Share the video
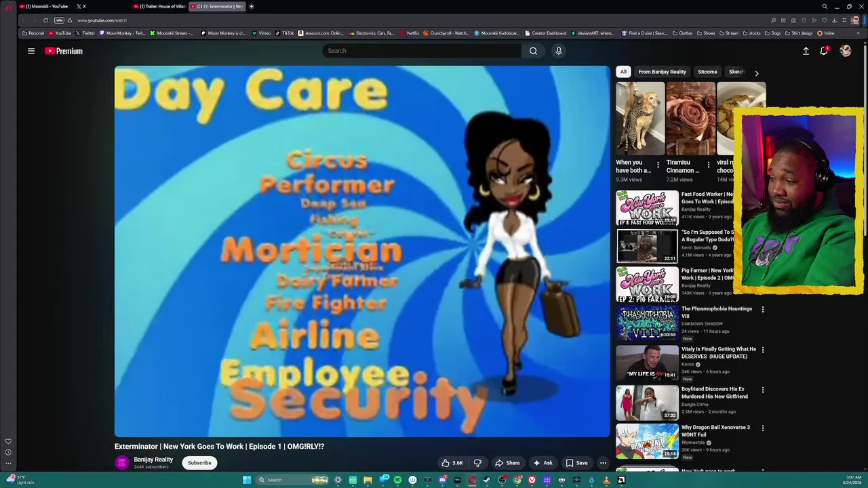This screenshot has width=868, height=488. click(x=507, y=463)
